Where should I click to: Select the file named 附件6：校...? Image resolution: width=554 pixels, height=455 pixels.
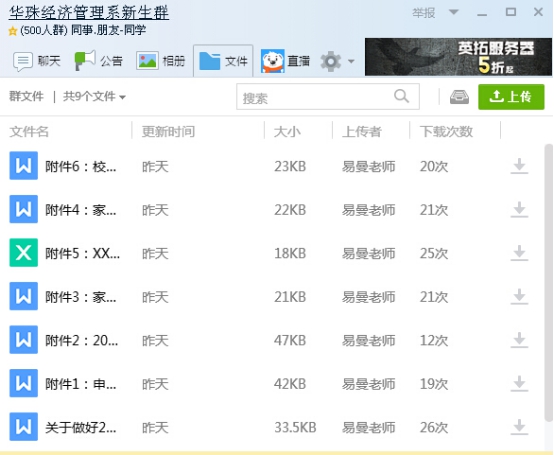pos(81,166)
